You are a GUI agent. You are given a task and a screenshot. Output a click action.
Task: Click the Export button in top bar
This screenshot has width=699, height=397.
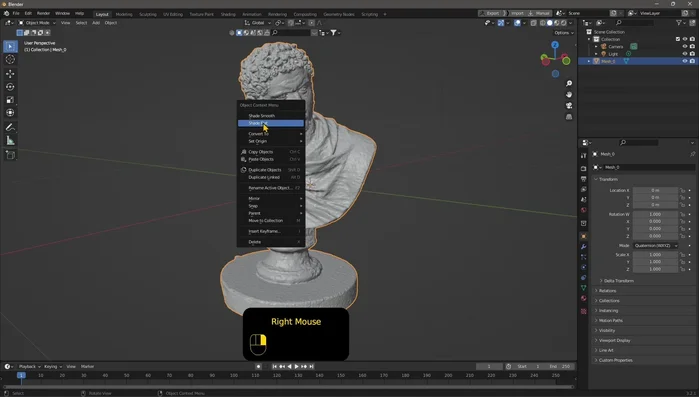(490, 13)
